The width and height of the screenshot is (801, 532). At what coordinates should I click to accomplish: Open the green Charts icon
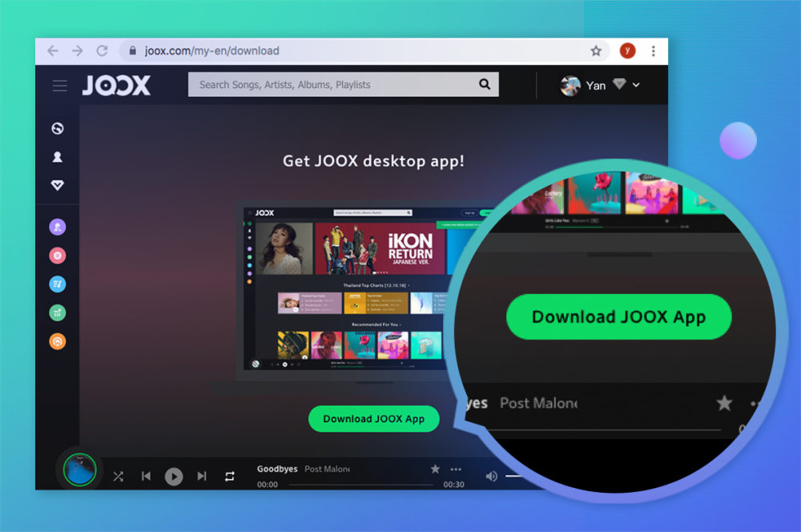(58, 312)
